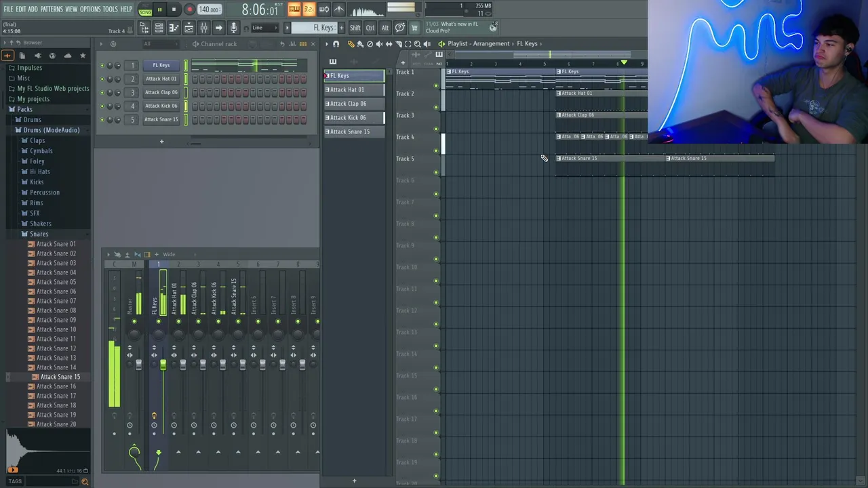The image size is (868, 488).
Task: Click the green playhead marker on timeline
Action: [x=624, y=62]
